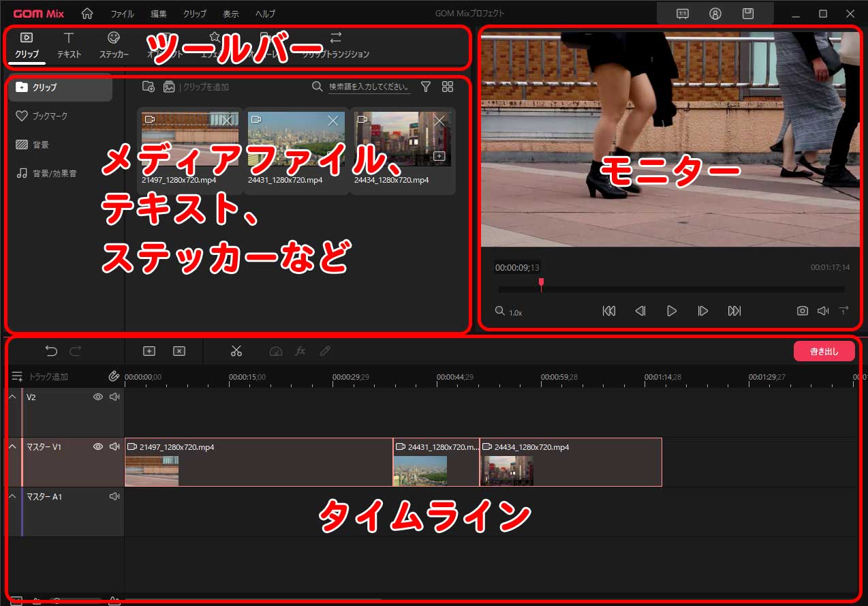This screenshot has height=606, width=868.
Task: Switch to the テキスト toolbar tab
Action: [69, 46]
